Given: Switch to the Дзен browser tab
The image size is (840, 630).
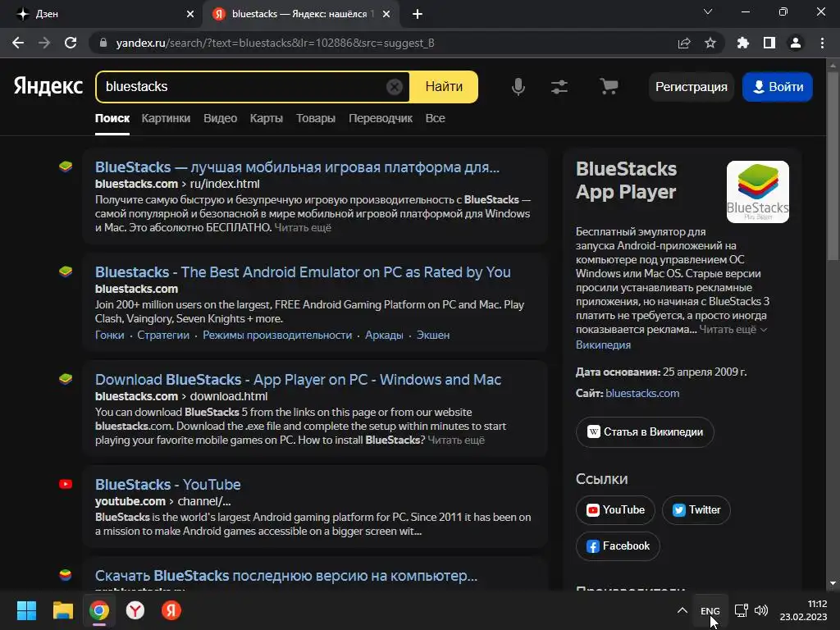Looking at the screenshot, I should point(102,14).
